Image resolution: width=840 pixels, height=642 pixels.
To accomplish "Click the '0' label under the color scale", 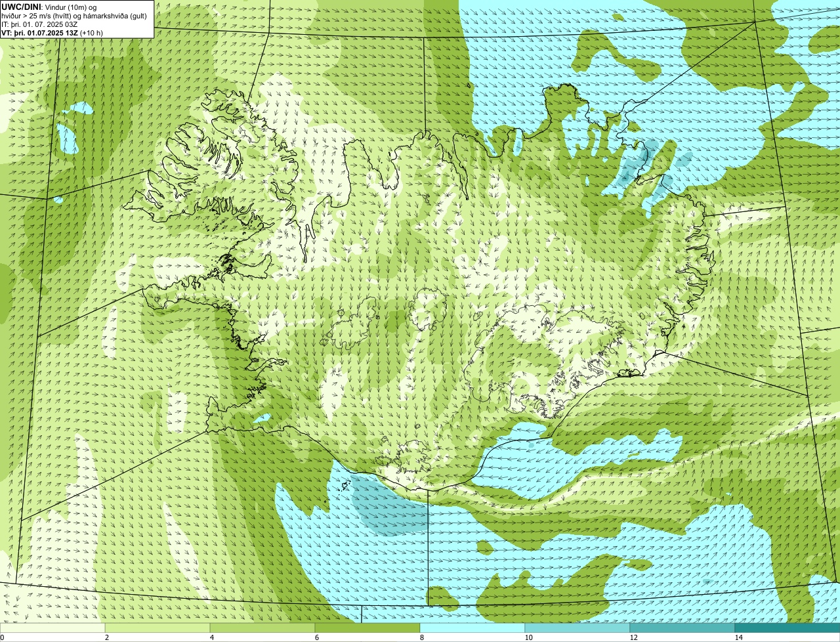I will point(2,637).
